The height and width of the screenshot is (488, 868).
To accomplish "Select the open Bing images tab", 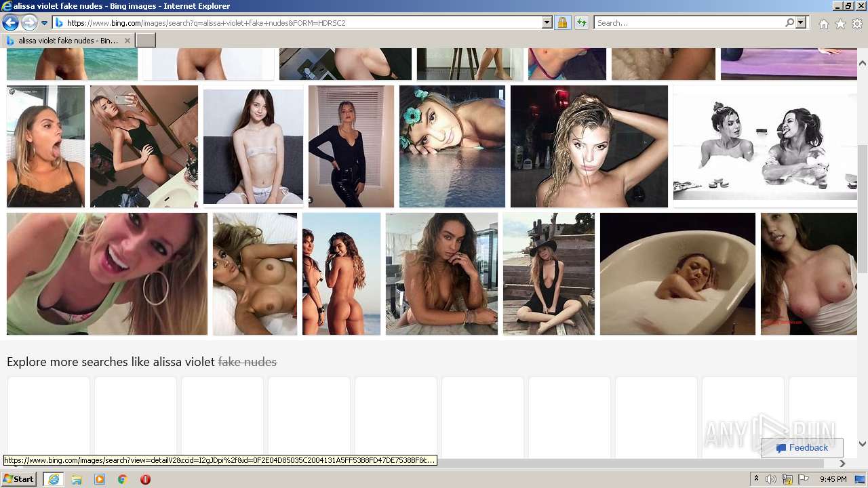I will coord(68,41).
